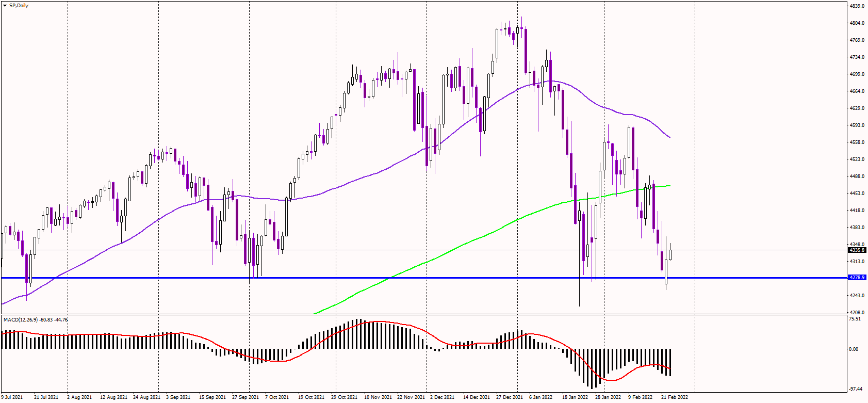Click the 4769.0 price scale label
Viewport: 868px width, 403px height.
pos(857,40)
